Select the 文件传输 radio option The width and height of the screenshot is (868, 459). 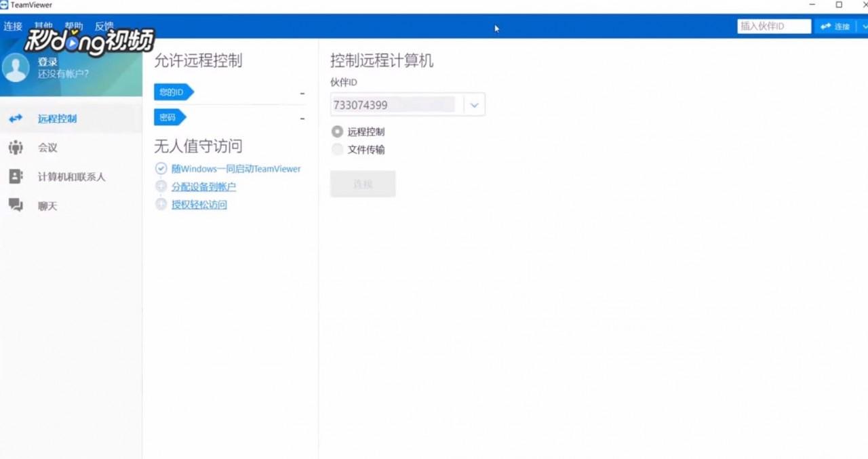(x=337, y=149)
